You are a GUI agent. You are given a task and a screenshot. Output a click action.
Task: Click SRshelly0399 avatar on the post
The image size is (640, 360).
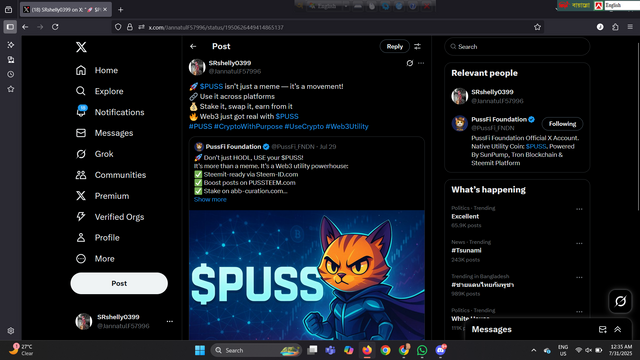coord(197,67)
